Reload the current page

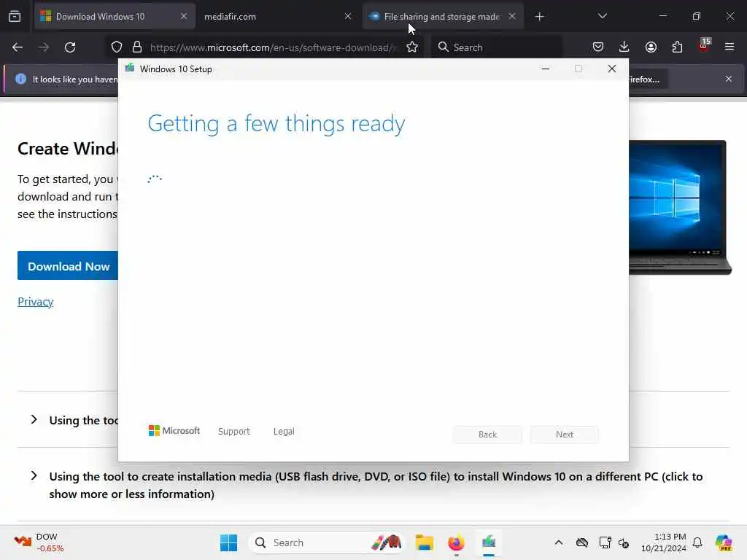[x=70, y=47]
